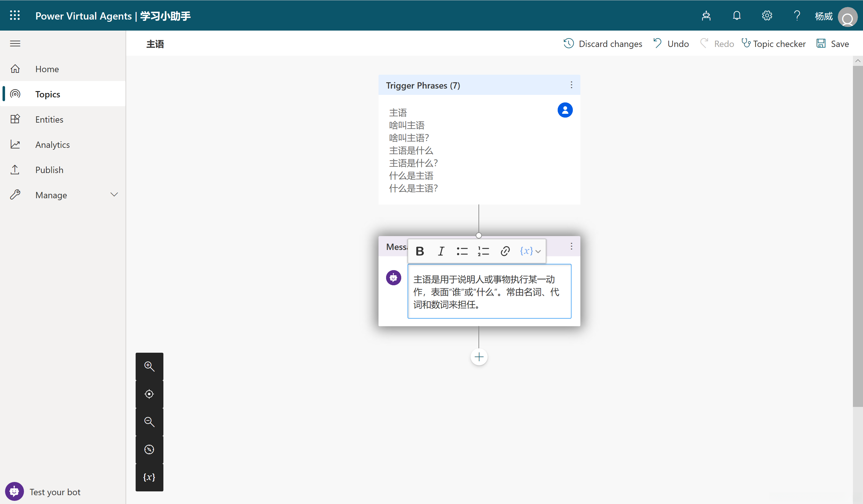863x504 pixels.
Task: Select the zoom in tool on the canvas
Action: (x=149, y=366)
